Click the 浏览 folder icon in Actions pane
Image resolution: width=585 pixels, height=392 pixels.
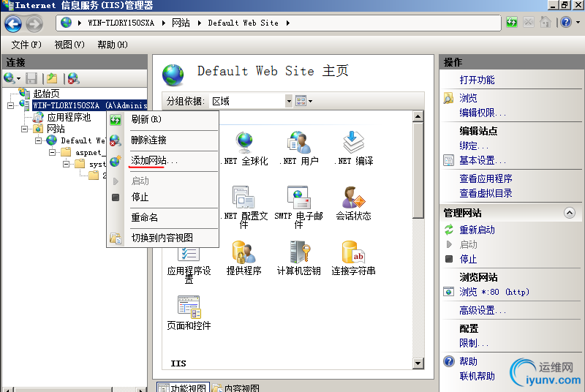point(448,98)
